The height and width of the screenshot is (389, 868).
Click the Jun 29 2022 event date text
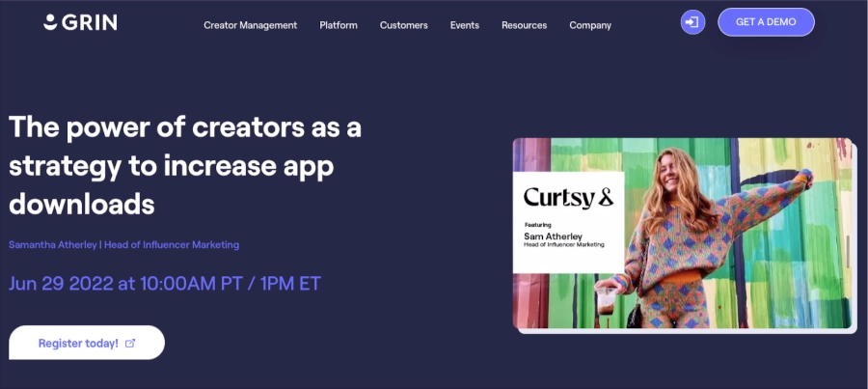165,284
